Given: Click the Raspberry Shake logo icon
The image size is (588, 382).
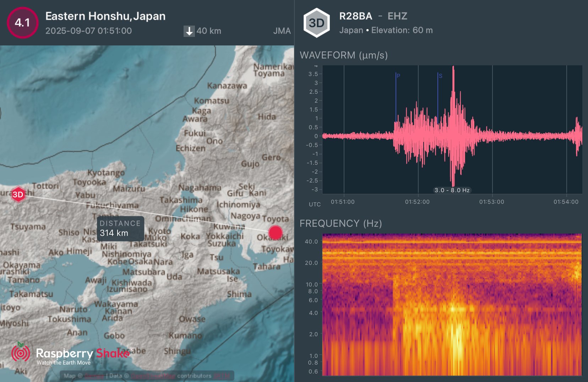Looking at the screenshot, I should (x=21, y=352).
